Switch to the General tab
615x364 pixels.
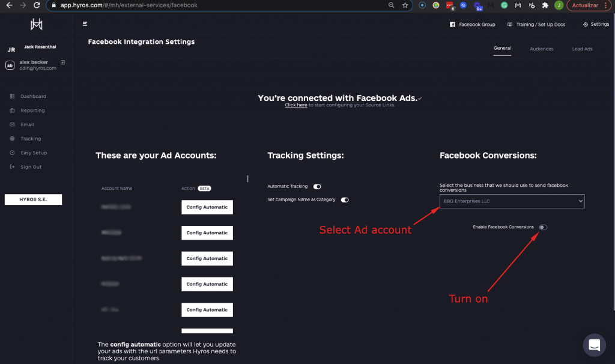coord(502,48)
